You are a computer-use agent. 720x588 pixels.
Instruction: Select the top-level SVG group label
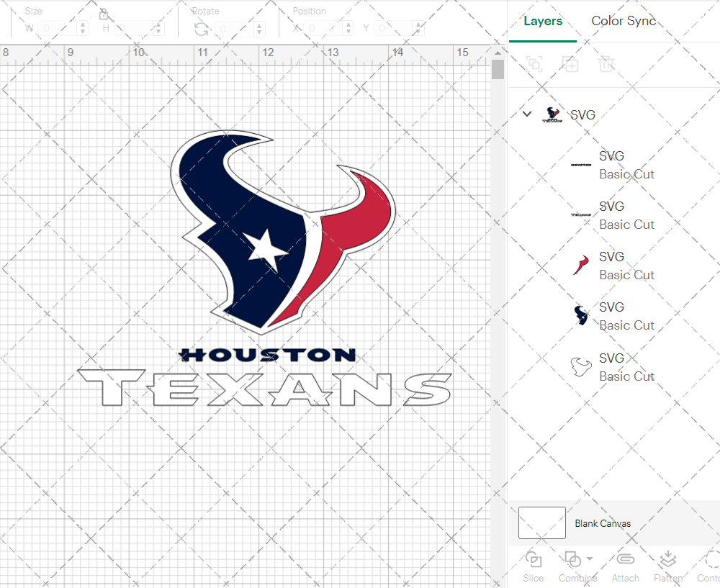tap(582, 114)
